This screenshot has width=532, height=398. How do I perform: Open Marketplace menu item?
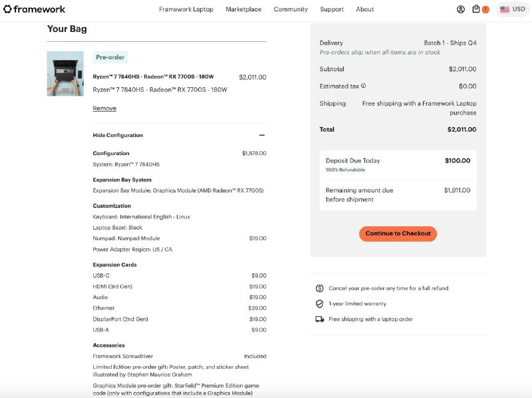pos(243,9)
